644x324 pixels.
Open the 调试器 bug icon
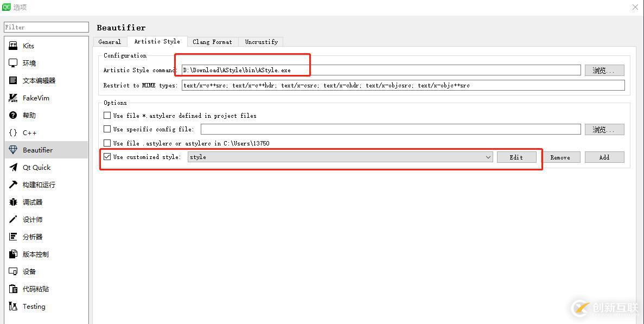[x=13, y=202]
